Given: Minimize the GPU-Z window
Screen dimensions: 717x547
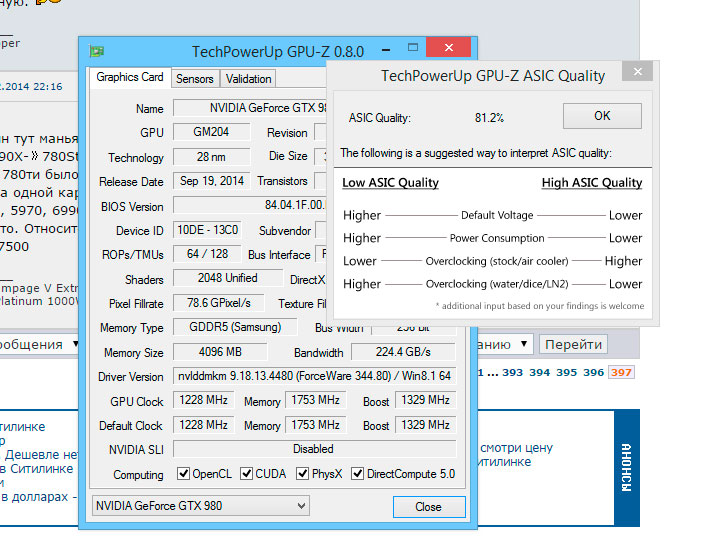Looking at the screenshot, I should 386,49.
